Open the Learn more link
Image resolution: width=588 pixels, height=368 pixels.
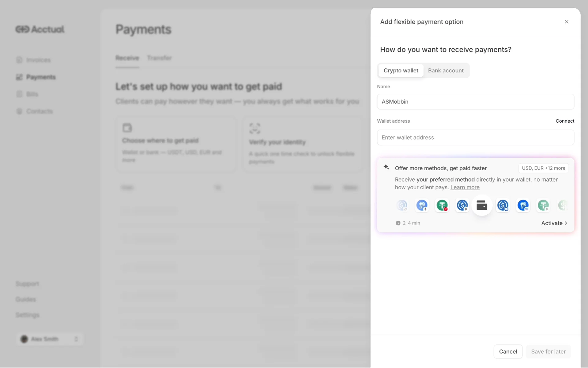pos(465,187)
